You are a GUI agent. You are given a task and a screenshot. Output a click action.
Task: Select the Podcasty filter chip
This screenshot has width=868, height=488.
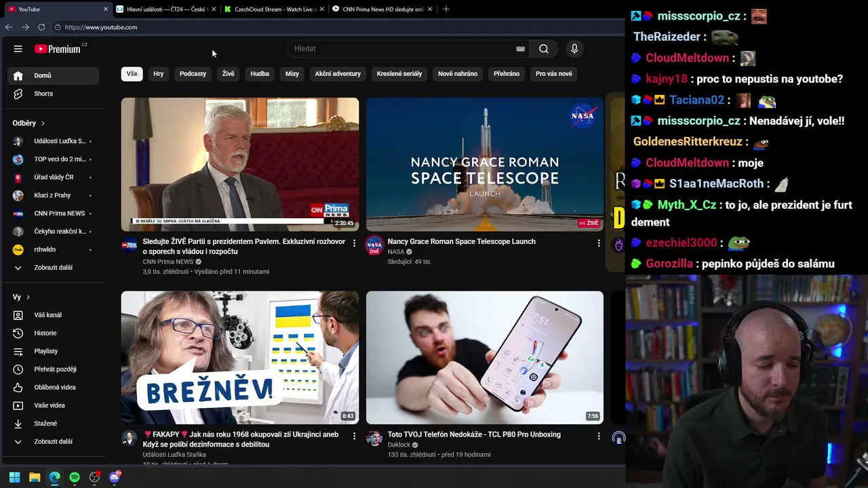point(193,74)
